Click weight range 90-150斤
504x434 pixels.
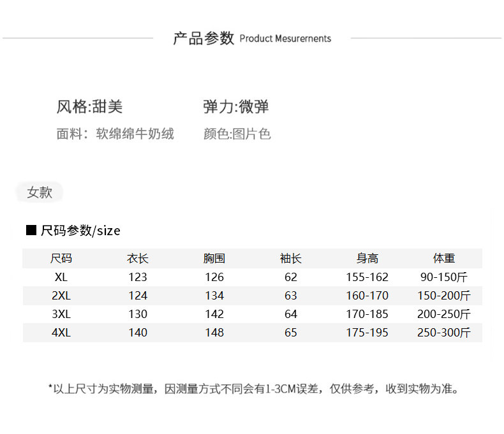click(x=444, y=277)
